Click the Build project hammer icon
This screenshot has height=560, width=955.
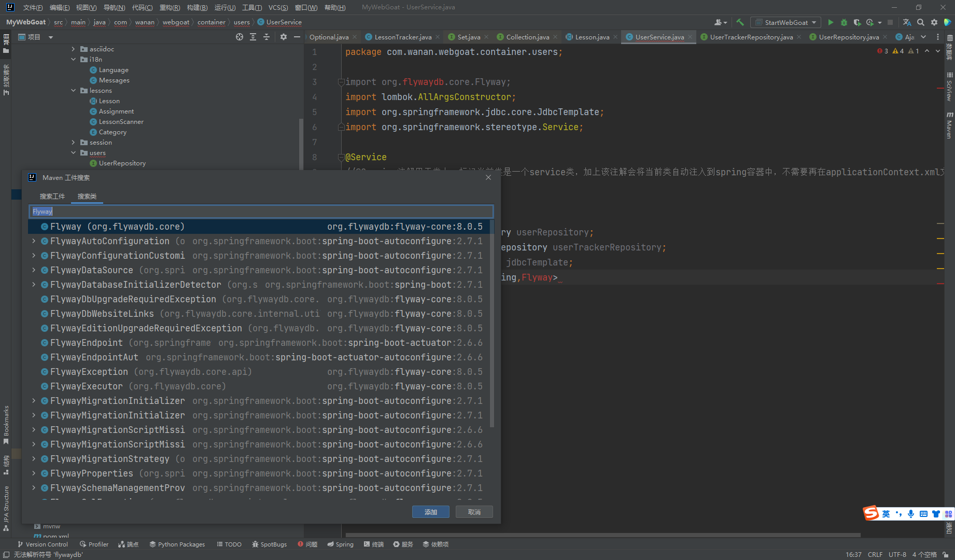[740, 22]
